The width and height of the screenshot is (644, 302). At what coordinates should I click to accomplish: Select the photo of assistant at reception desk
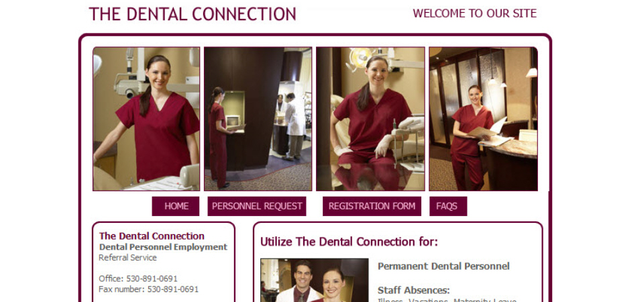(484, 119)
